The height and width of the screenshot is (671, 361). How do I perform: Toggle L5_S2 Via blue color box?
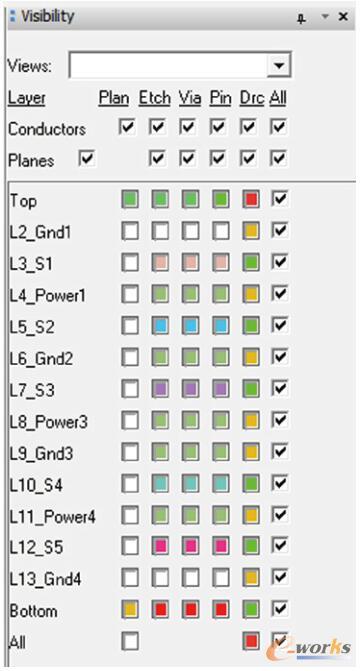point(190,326)
